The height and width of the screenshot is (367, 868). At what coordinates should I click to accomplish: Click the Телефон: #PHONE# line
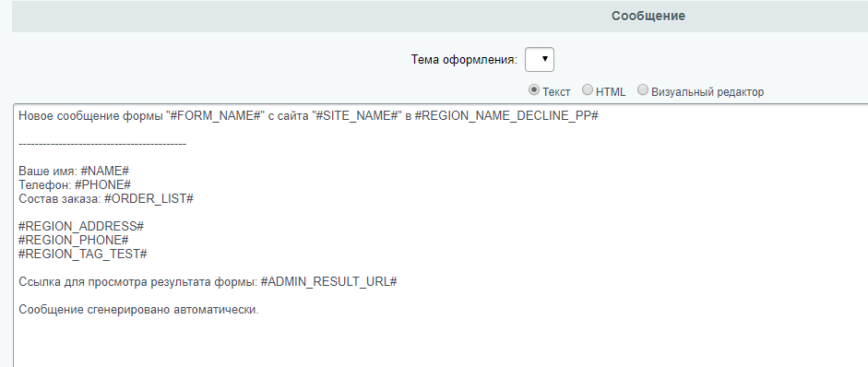(75, 185)
